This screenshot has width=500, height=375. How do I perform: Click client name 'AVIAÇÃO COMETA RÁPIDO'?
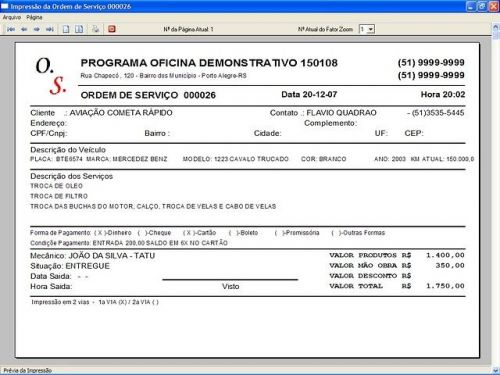(121, 113)
